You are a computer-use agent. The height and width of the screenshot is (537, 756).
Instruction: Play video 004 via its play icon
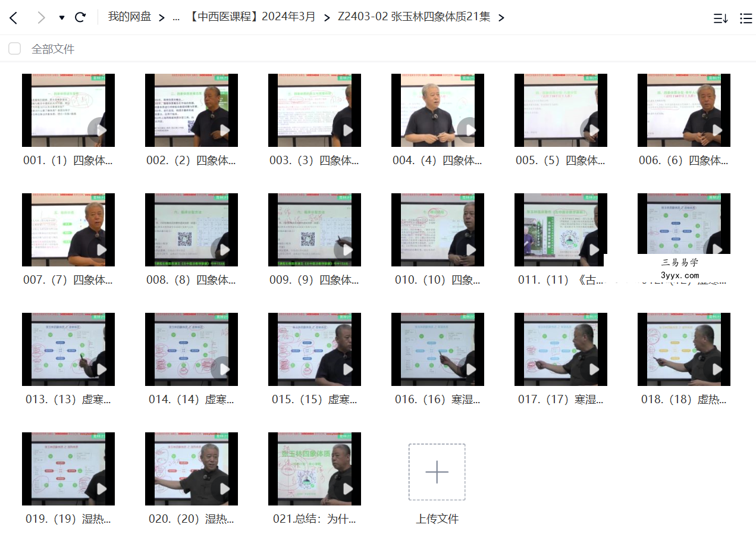(x=469, y=130)
